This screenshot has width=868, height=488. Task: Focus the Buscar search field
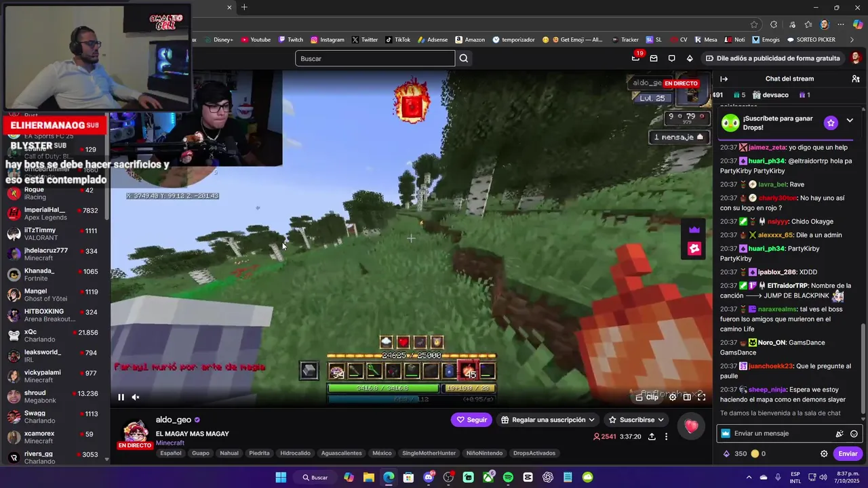[375, 58]
